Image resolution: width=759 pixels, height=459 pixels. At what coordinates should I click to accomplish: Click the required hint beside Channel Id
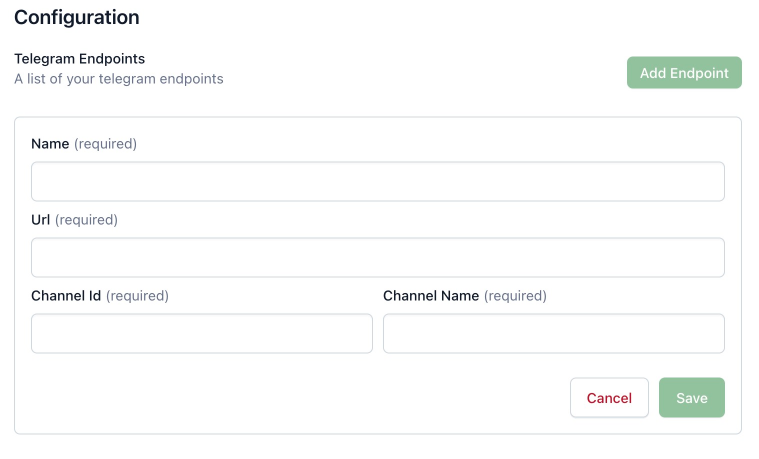coord(137,296)
